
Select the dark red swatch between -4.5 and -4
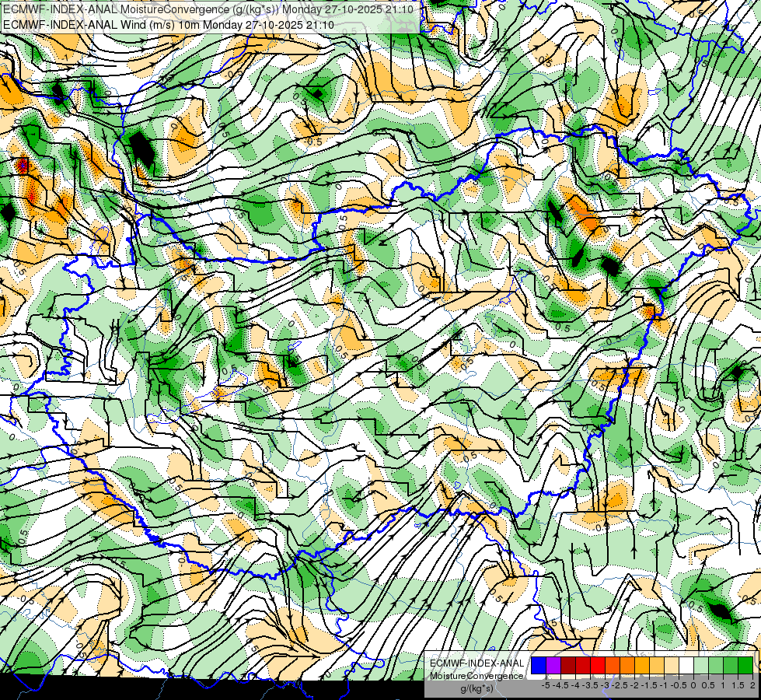(568, 665)
